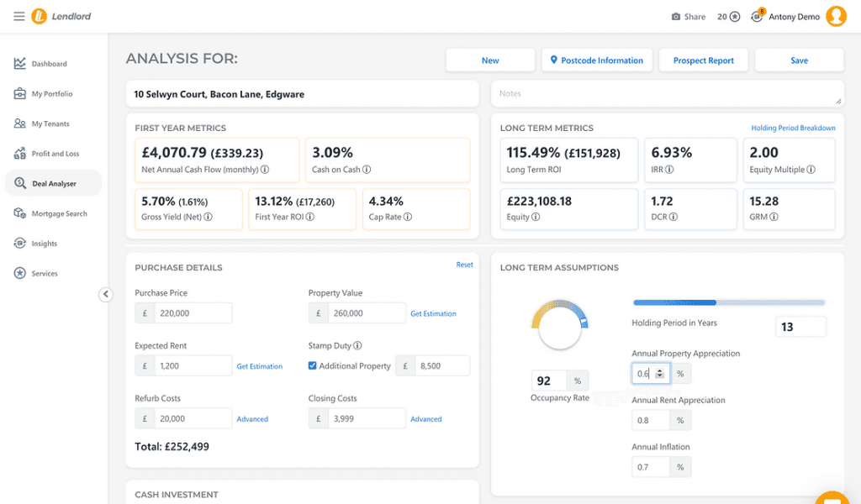This screenshot has width=861, height=504.
Task: Click the Services star icon
Action: pyautogui.click(x=20, y=273)
